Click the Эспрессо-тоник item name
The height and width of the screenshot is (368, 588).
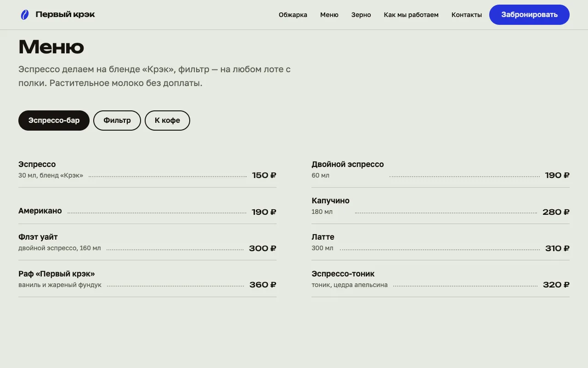[x=343, y=274]
